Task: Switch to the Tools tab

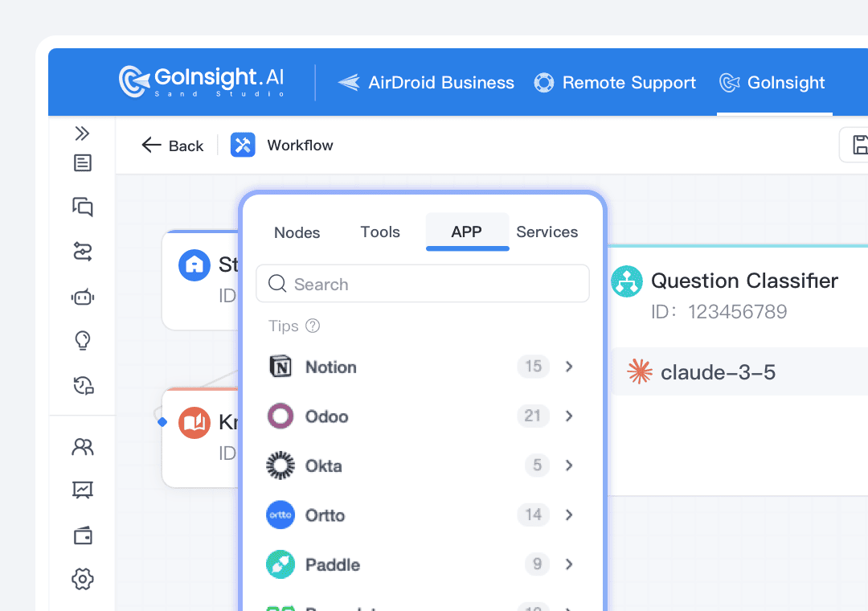Action: tap(380, 232)
